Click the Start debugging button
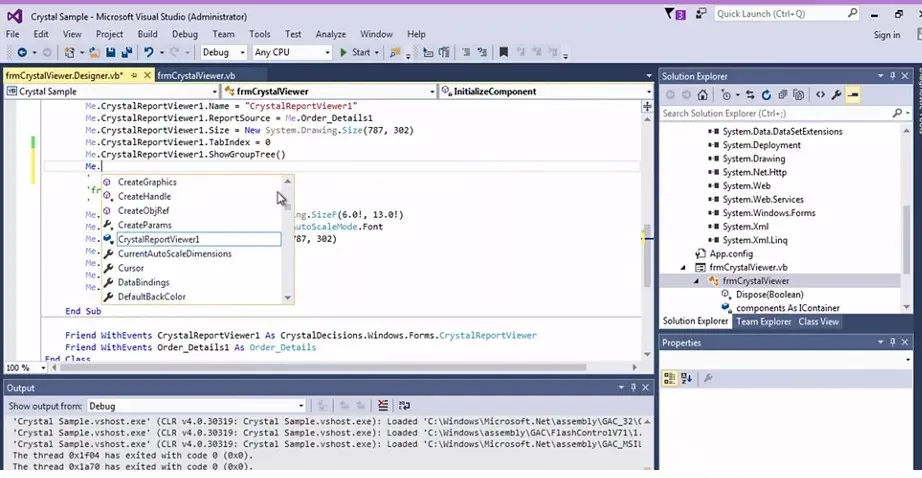 point(355,52)
